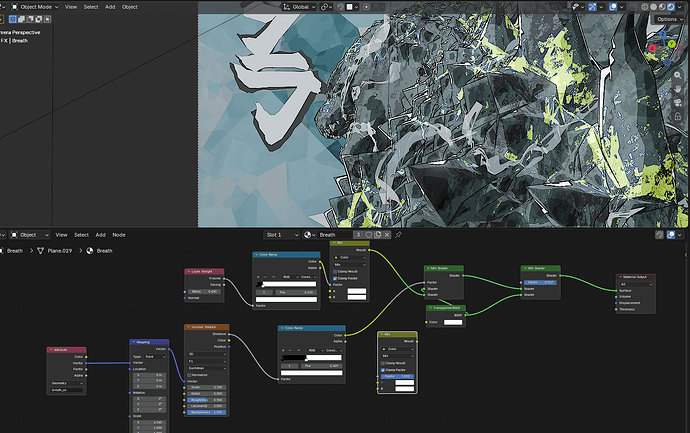The height and width of the screenshot is (433, 690).
Task: Open the Euclidean dropdown on Voronoi node
Action: pyautogui.click(x=206, y=368)
